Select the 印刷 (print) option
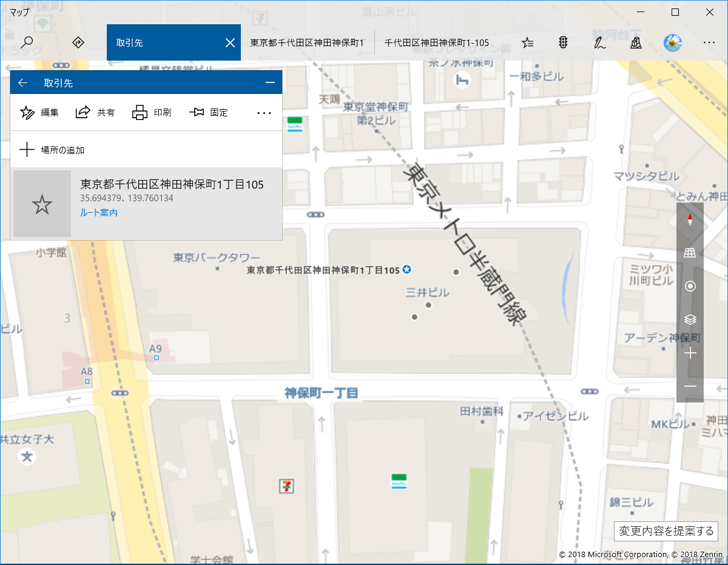 152,112
